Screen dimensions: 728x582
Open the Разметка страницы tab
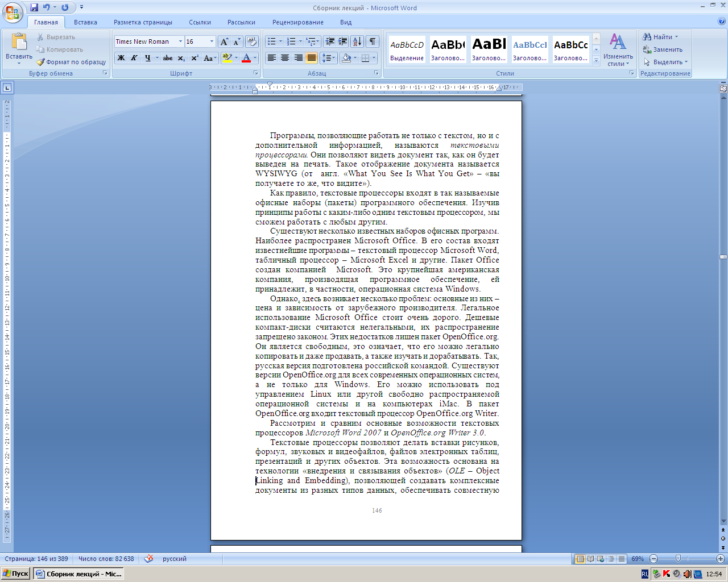pyautogui.click(x=143, y=22)
